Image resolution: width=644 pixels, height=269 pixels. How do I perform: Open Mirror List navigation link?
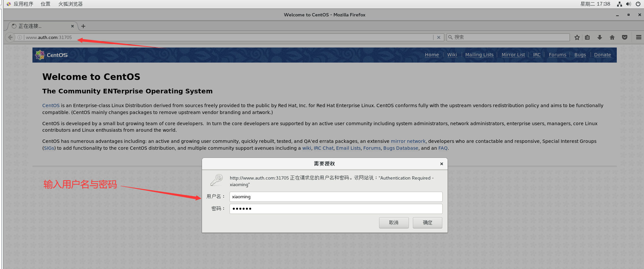pyautogui.click(x=513, y=55)
